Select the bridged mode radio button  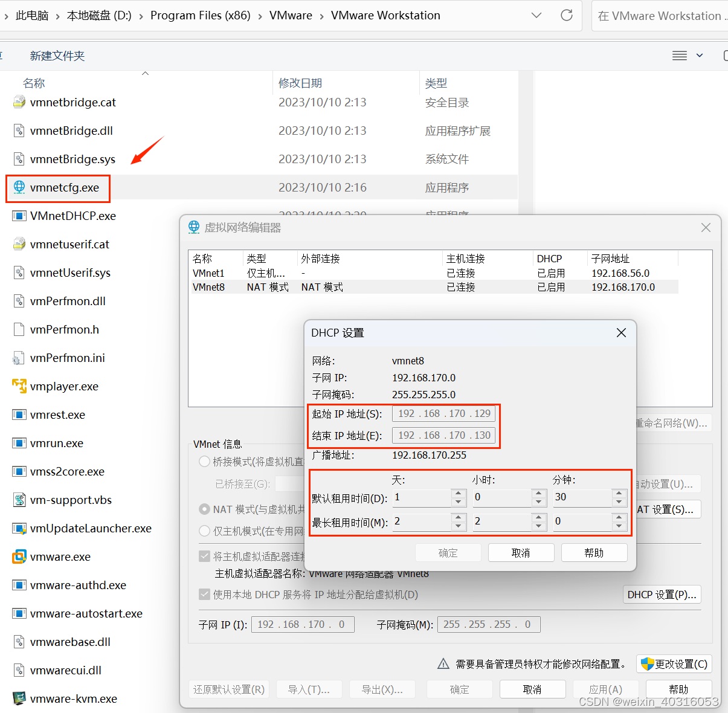tap(204, 462)
